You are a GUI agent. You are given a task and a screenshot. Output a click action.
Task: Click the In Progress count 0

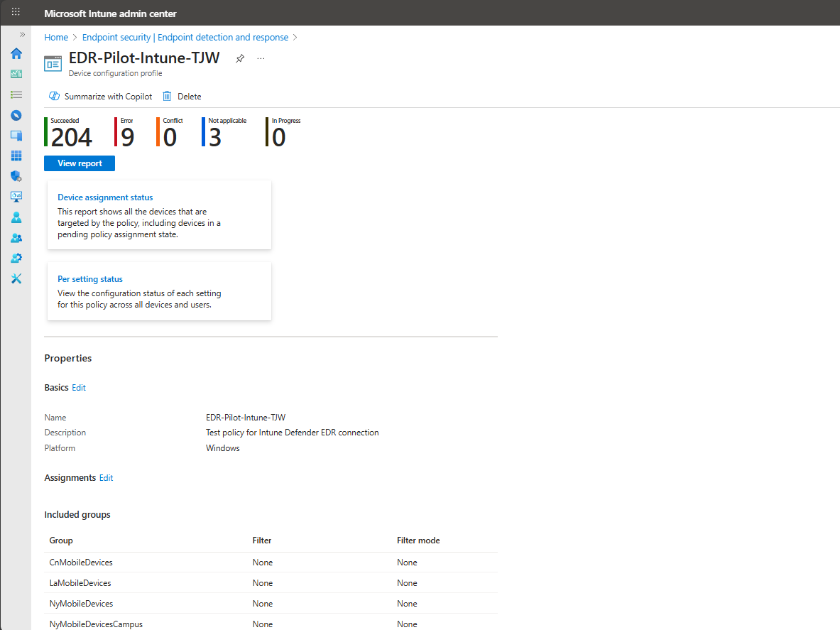click(278, 137)
